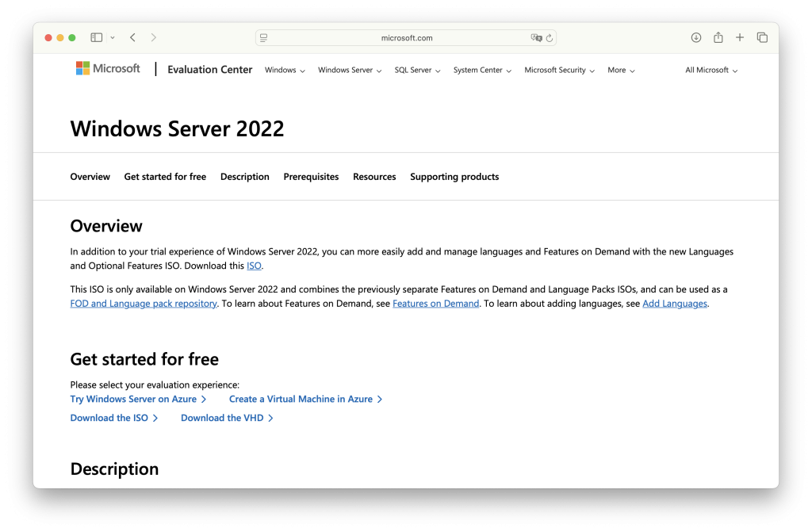Click the Download the ISO link
Image resolution: width=812 pixels, height=532 pixels.
tap(113, 418)
